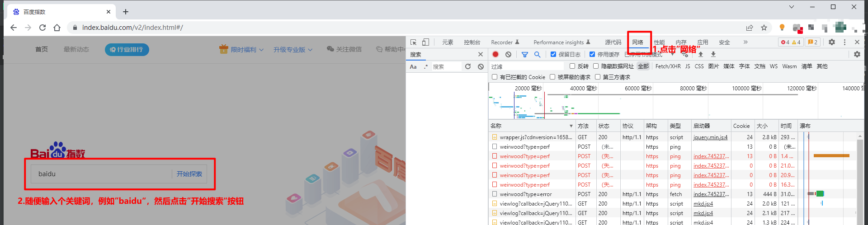Image resolution: width=868 pixels, height=225 pixels.
Task: Expand more DevTools tabs with double chevron
Action: tap(745, 42)
